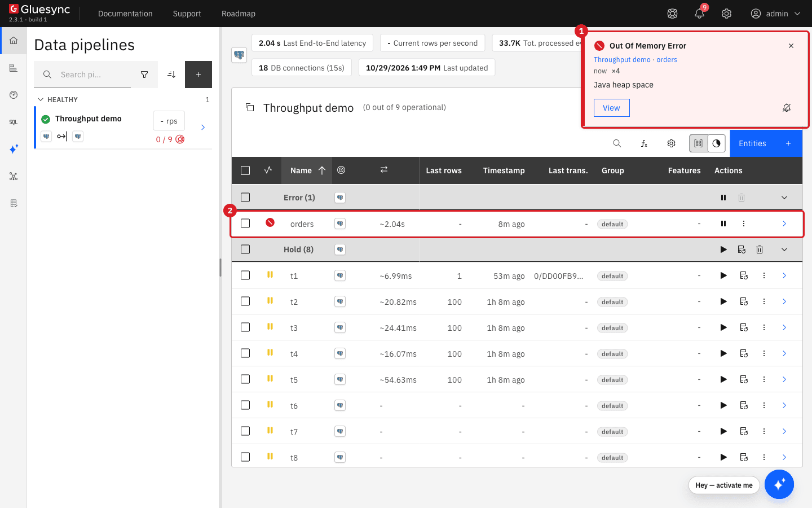
Task: Check the Hold group checkbox
Action: (x=245, y=249)
